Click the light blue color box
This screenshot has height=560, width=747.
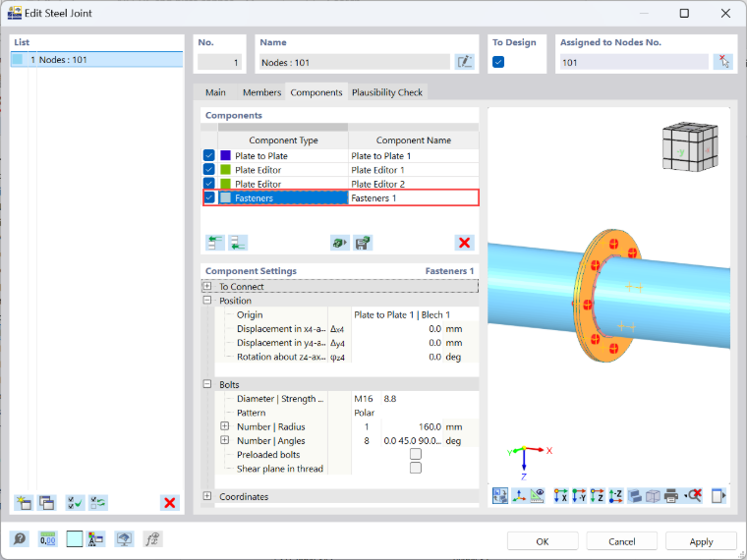coord(75,539)
